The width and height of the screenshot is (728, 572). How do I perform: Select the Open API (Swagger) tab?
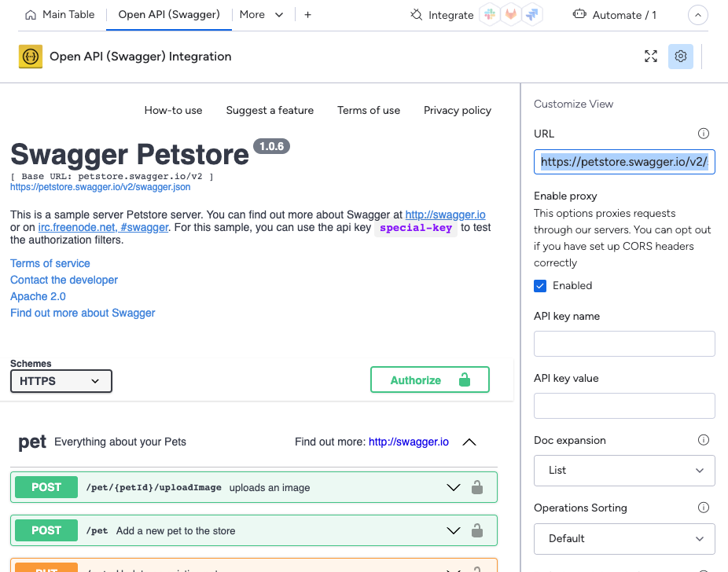[x=169, y=15]
